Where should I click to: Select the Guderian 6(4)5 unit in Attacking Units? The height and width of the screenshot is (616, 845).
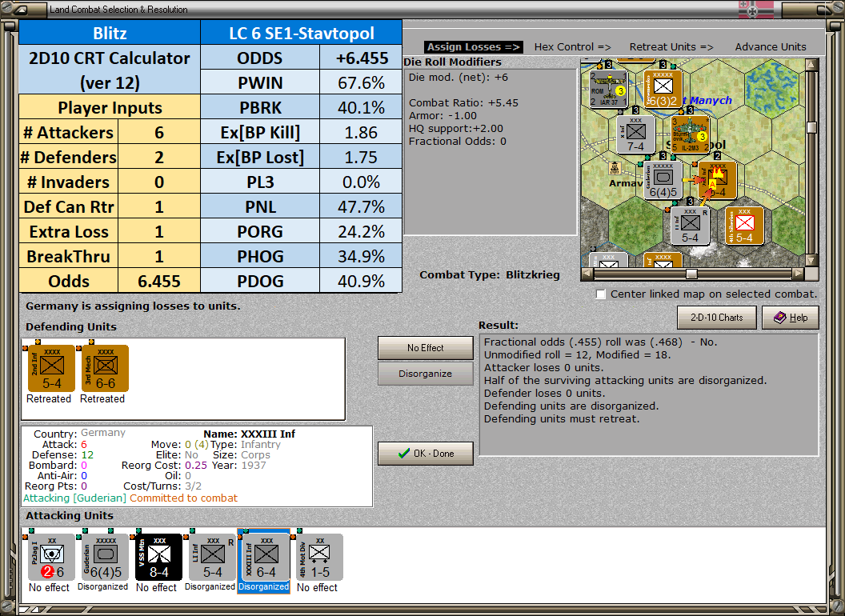(x=105, y=558)
